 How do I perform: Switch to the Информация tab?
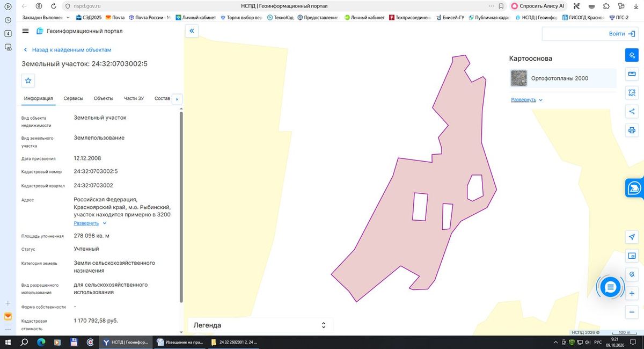click(x=38, y=98)
